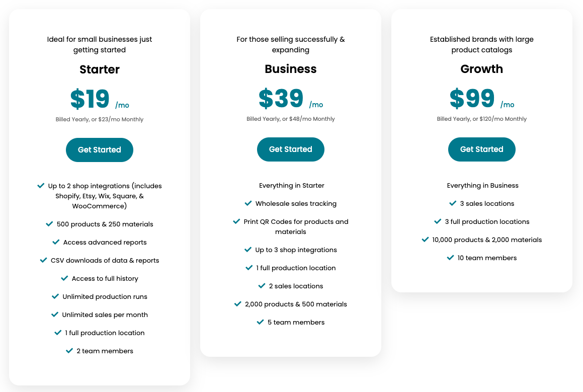Screen dimensions: 583x392
Task: Click Get Started under the Starter plan
Action: point(99,149)
